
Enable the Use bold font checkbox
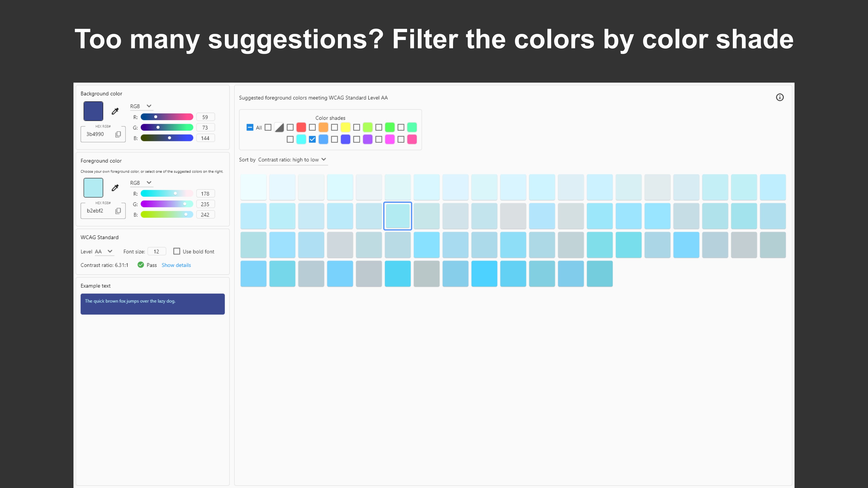(x=177, y=251)
